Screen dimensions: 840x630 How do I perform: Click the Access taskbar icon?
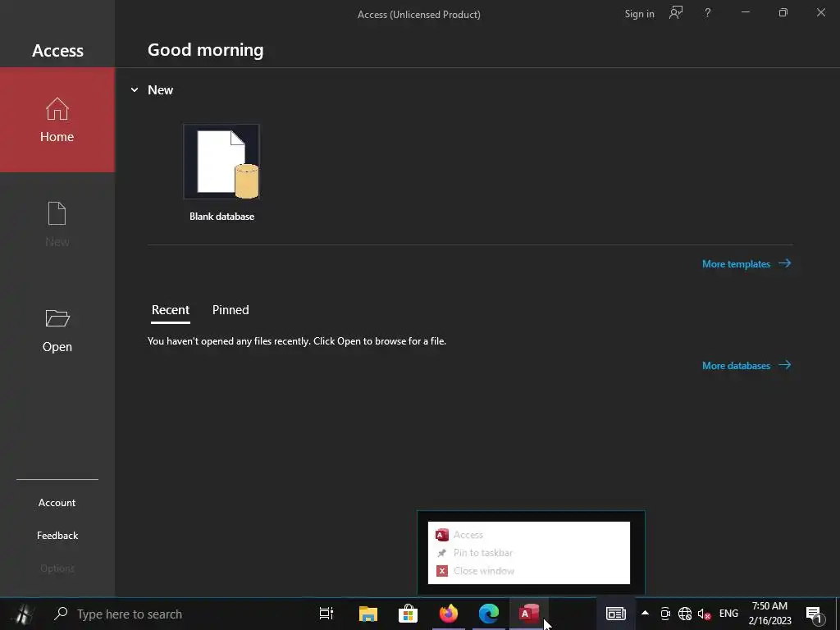point(529,614)
